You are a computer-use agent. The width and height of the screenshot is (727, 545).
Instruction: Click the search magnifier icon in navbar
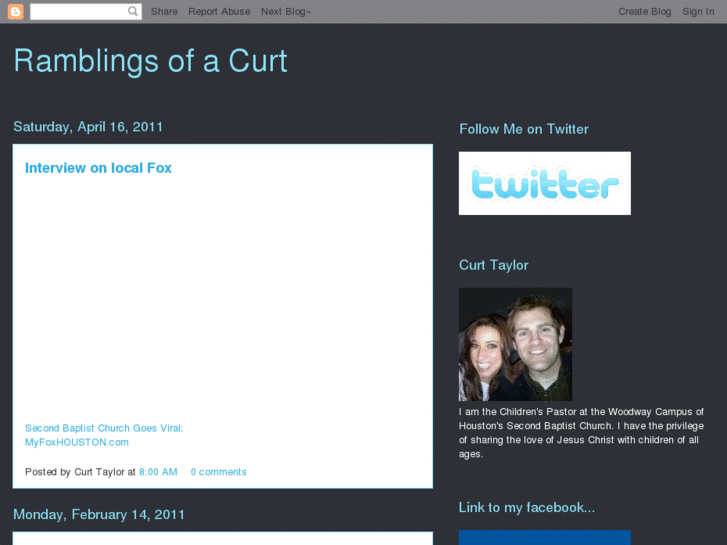(x=133, y=11)
